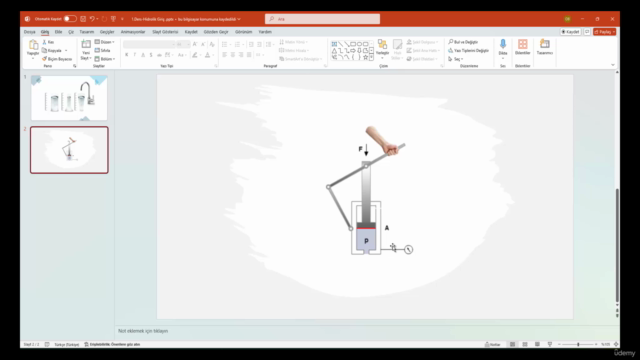This screenshot has width=640, height=360.
Task: Open the Kopyala dropdown arrow
Action: point(66,51)
